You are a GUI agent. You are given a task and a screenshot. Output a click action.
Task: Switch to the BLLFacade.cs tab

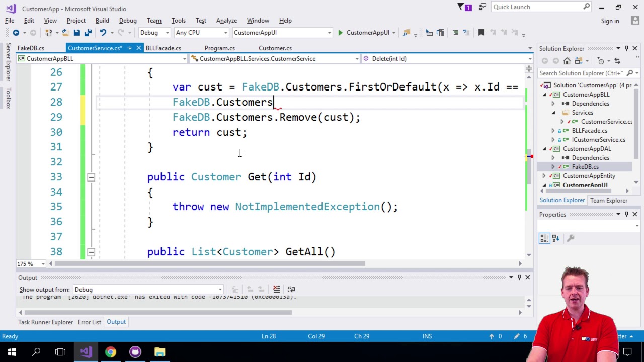point(164,48)
